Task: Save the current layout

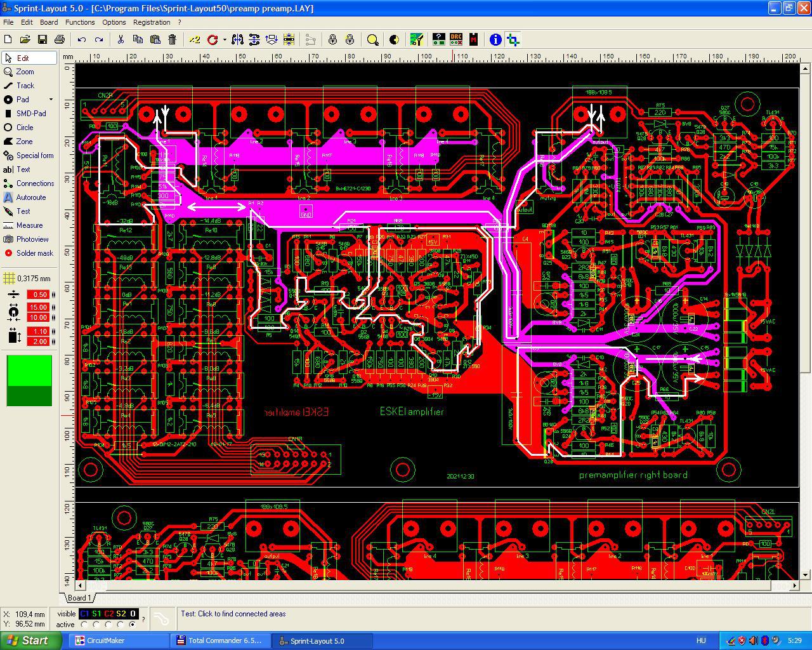Action: click(43, 39)
